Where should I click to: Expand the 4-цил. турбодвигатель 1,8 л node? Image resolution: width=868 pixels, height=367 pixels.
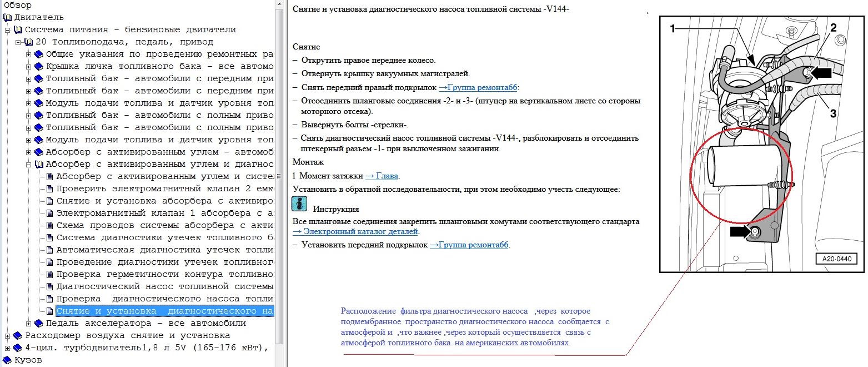(x=8, y=348)
